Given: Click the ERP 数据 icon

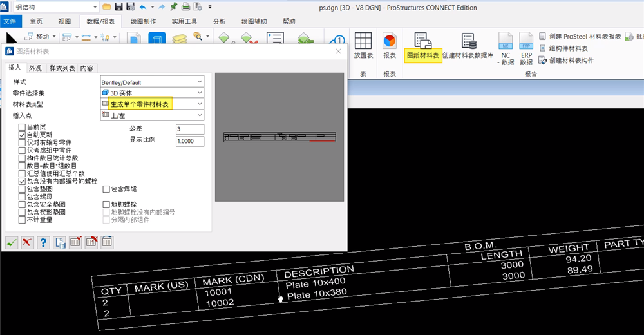Looking at the screenshot, I should (526, 48).
